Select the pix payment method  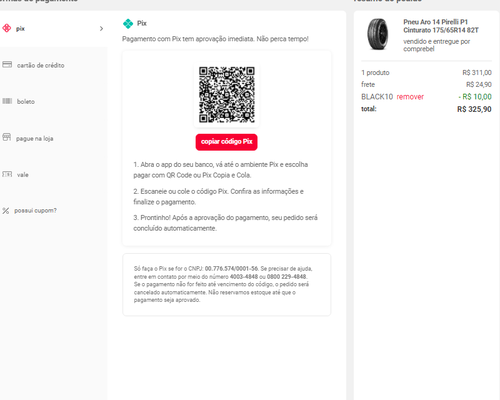click(53, 29)
